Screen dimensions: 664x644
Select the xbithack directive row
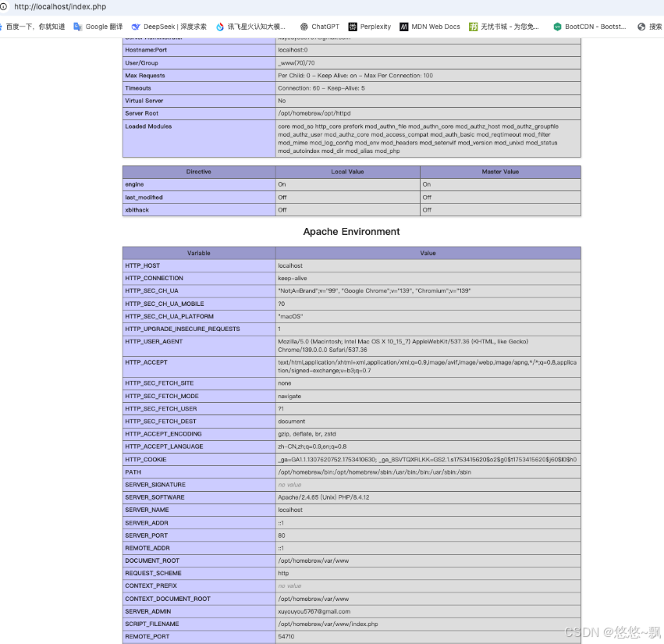coord(352,210)
